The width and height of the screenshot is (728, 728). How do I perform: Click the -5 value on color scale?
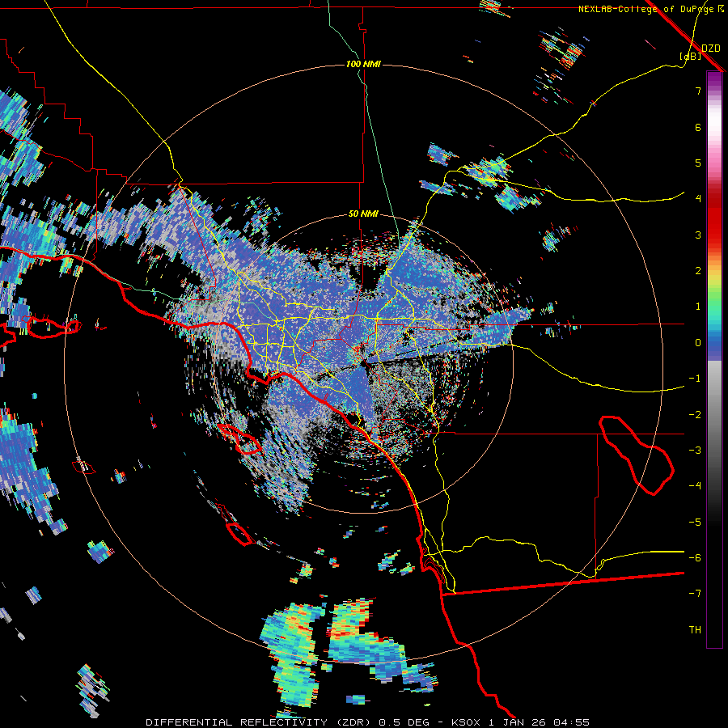(x=695, y=522)
